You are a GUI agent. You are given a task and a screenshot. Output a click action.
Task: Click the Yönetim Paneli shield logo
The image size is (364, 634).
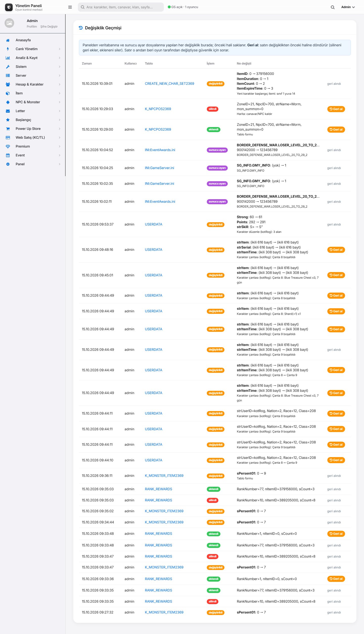9,7
